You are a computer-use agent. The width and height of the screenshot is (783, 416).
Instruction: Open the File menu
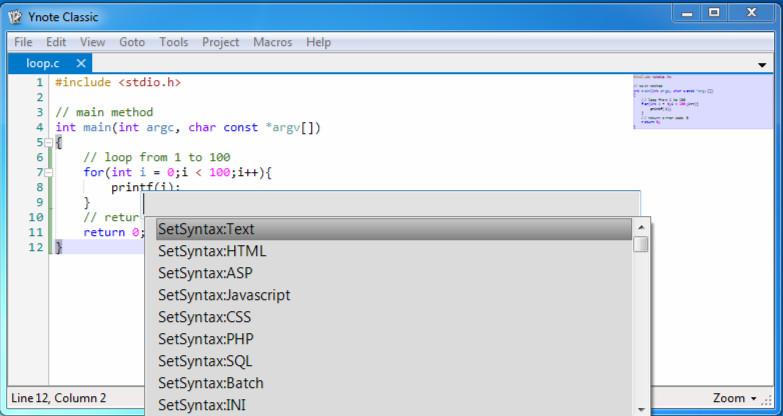(23, 42)
